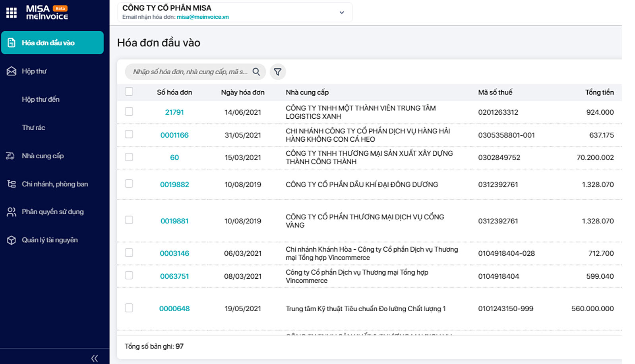
Task: Click the Phân quyền sử dụng users icon
Action: 12,212
